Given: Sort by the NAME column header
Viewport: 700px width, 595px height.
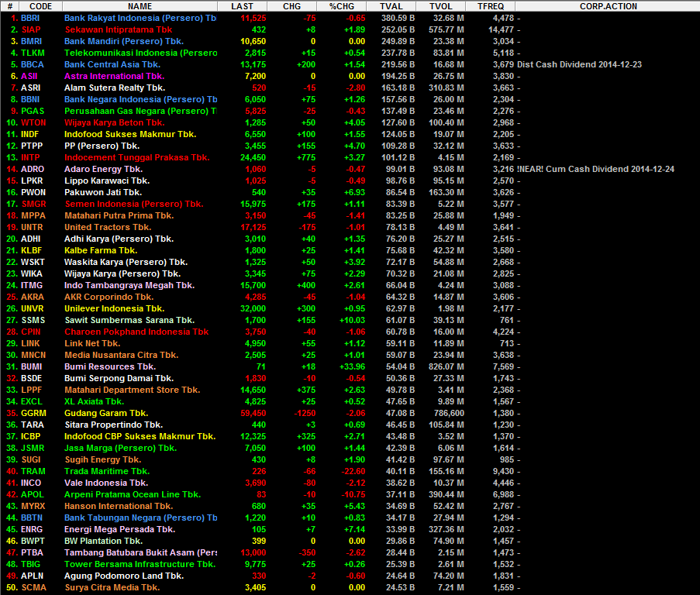Looking at the screenshot, I should 140,6.
